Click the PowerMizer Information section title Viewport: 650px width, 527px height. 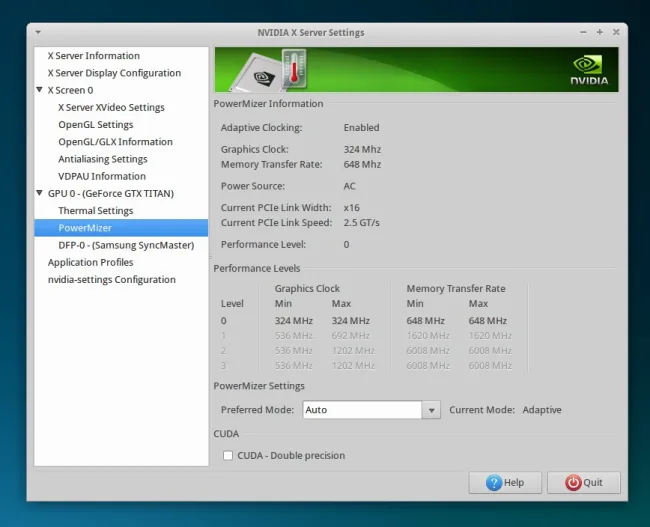pyautogui.click(x=268, y=104)
